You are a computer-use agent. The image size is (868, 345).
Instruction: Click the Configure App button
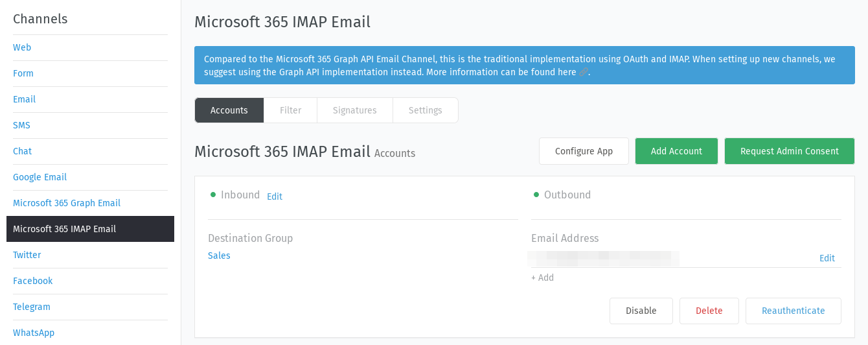coord(584,151)
